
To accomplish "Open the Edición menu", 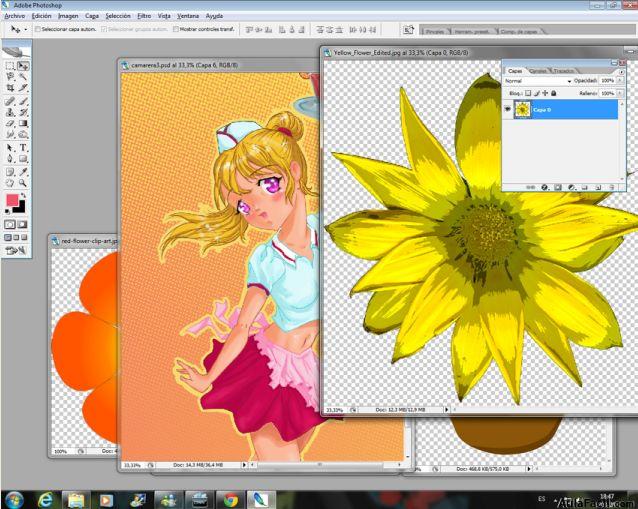I will pyautogui.click(x=42, y=16).
